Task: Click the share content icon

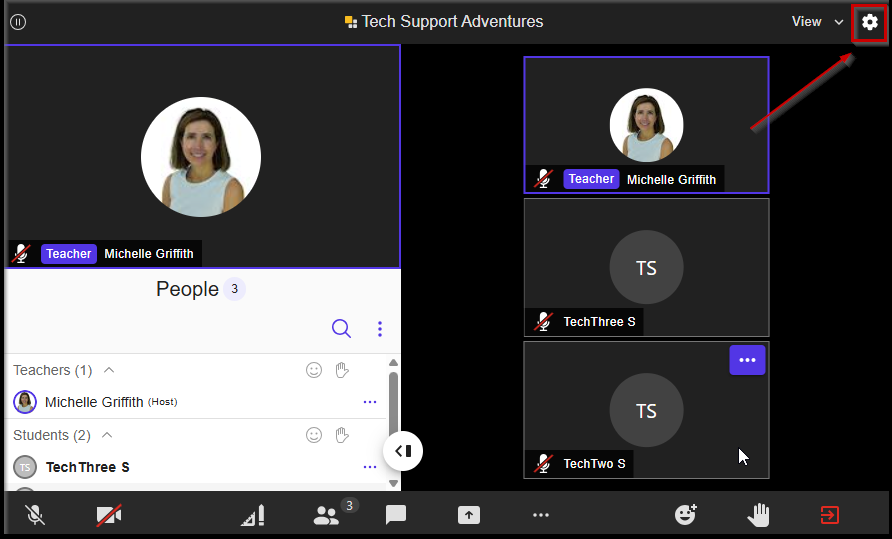Action: pyautogui.click(x=469, y=515)
